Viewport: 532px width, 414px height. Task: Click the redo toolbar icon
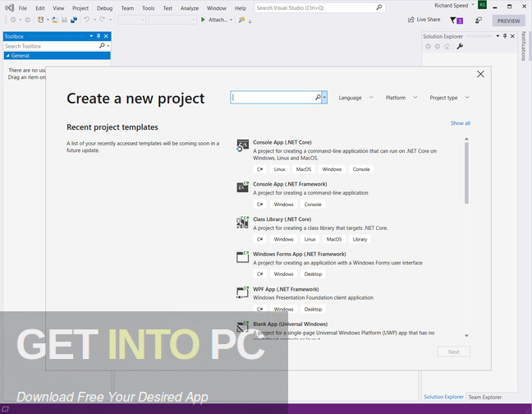click(x=102, y=20)
